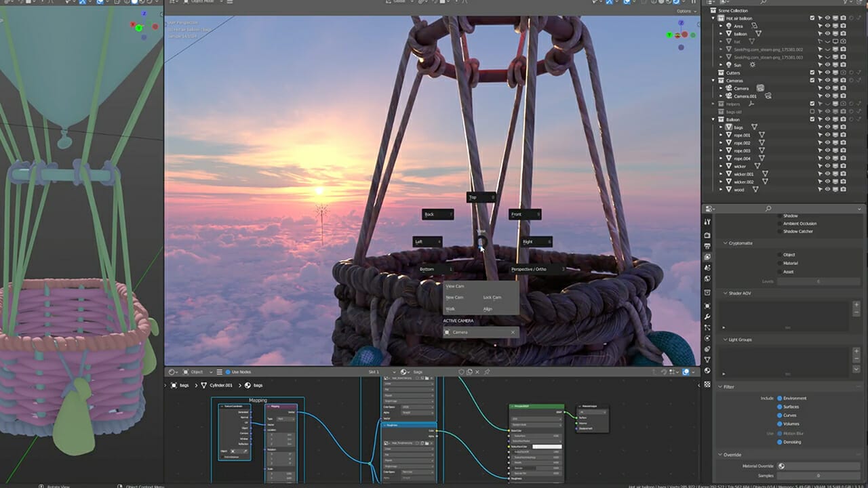Disable the Denoising filter checkbox
The image size is (868, 488).
(780, 442)
